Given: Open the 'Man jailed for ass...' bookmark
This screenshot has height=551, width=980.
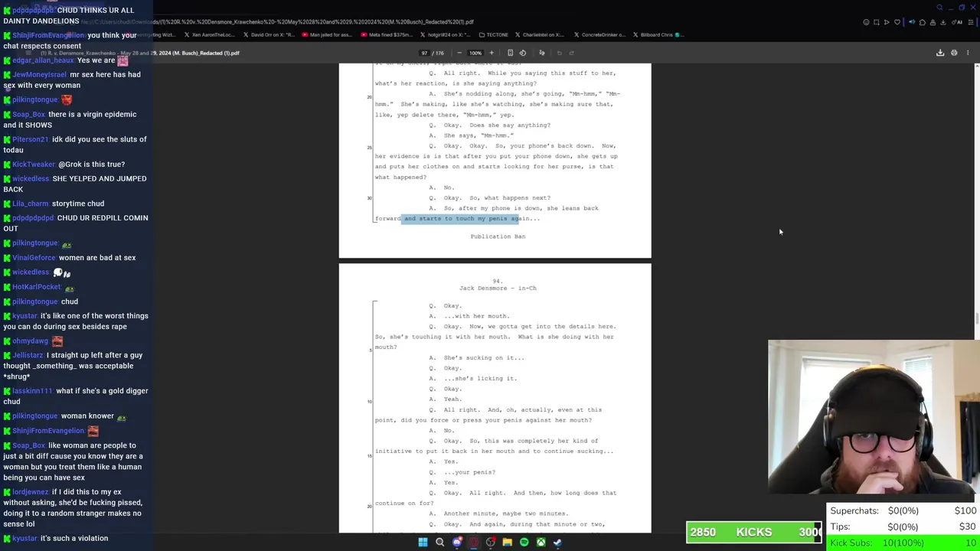Looking at the screenshot, I should click(x=328, y=34).
